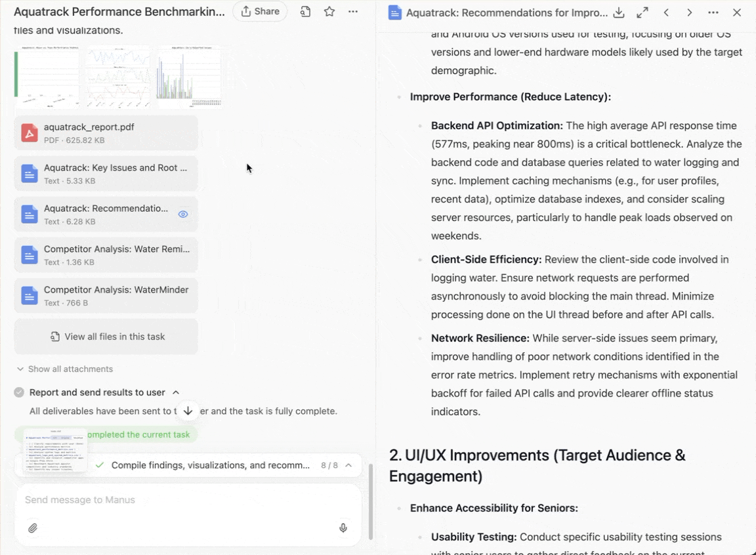Go to the next document in viewer
The width and height of the screenshot is (756, 555).
point(690,13)
